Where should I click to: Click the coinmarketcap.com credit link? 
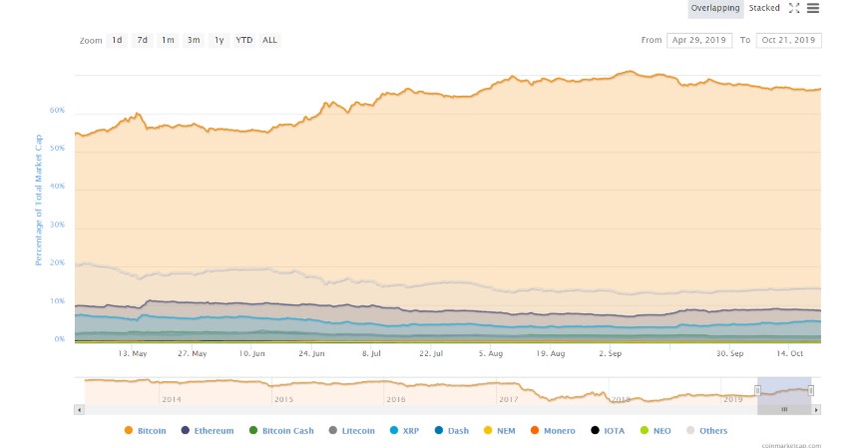coord(791,445)
